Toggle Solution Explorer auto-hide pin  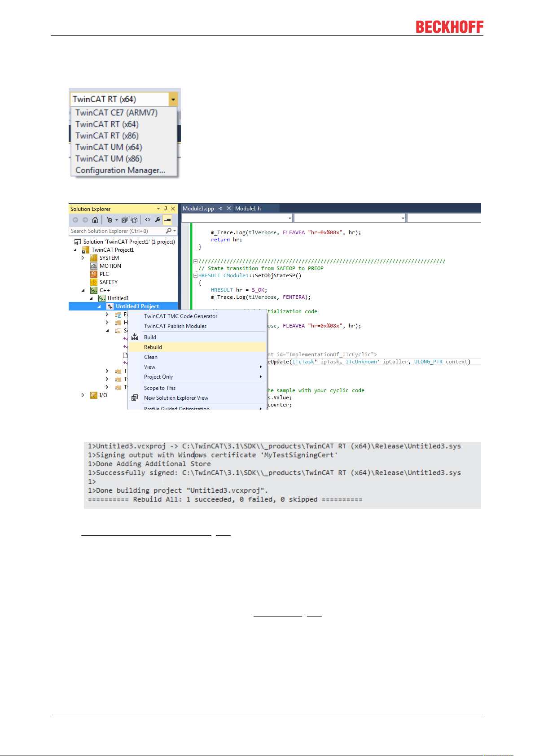pos(166,209)
